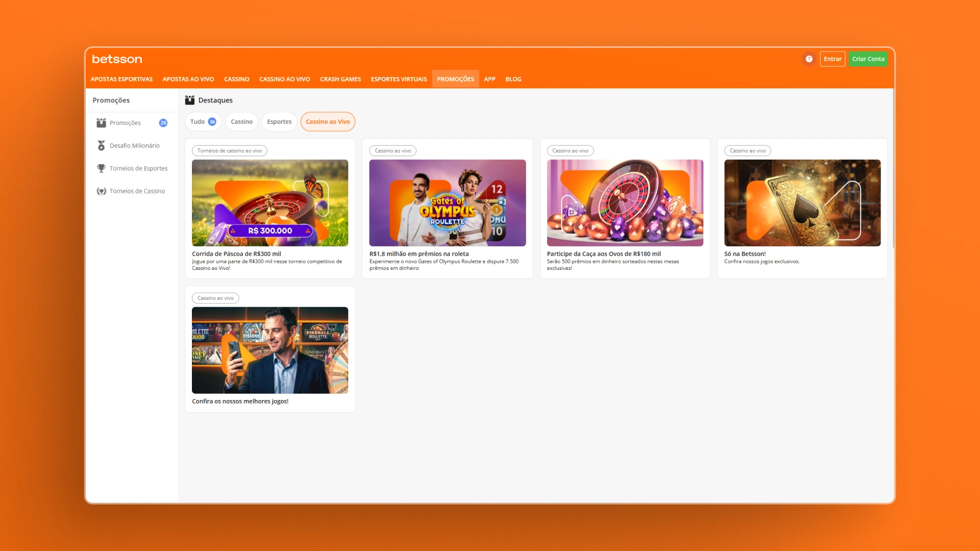Click Cassino ao vivo tag on melhores jogos card

point(215,298)
